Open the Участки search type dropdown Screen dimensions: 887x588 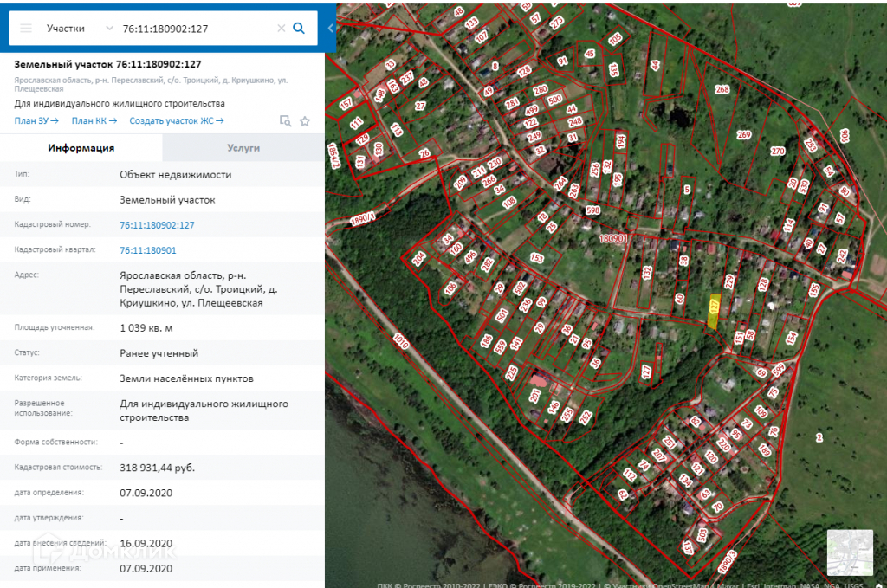pyautogui.click(x=79, y=29)
